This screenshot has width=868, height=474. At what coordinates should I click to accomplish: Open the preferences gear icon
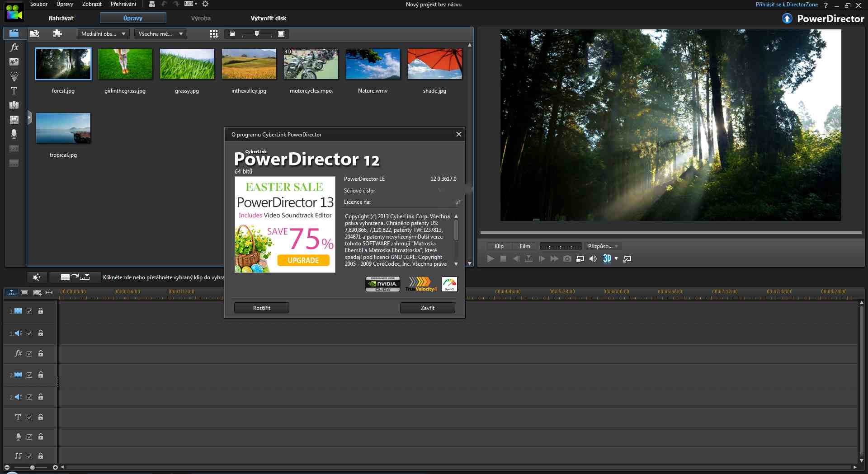(205, 4)
